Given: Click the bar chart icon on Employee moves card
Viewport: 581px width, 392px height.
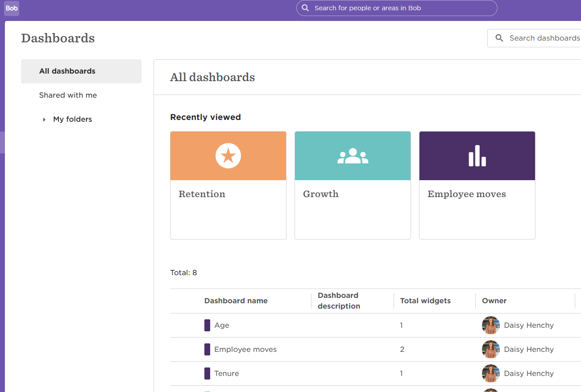Looking at the screenshot, I should [477, 156].
